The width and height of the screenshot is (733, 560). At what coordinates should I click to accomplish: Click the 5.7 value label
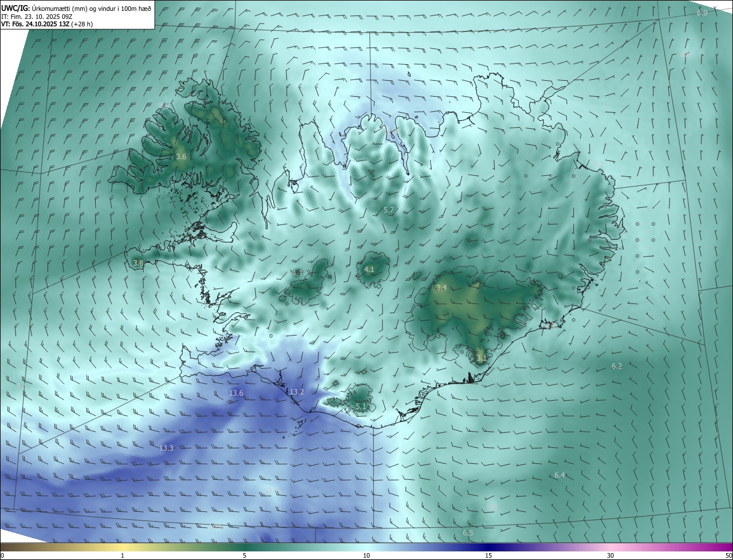tap(389, 210)
